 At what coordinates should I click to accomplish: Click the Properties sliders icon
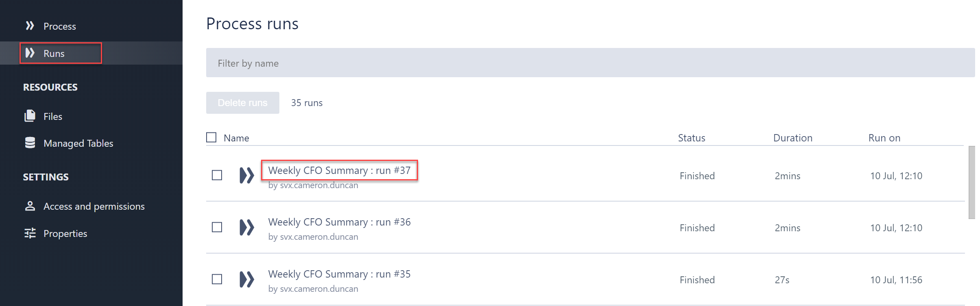pyautogui.click(x=30, y=233)
